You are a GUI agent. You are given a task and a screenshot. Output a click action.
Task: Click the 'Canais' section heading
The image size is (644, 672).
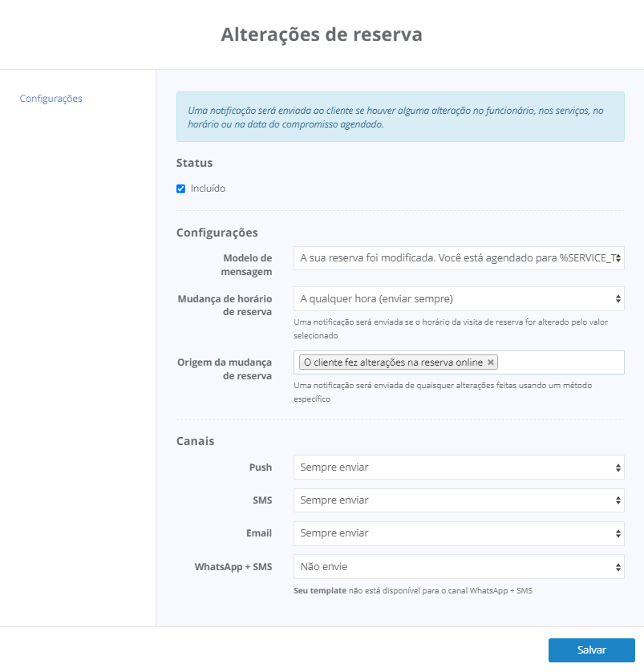196,441
